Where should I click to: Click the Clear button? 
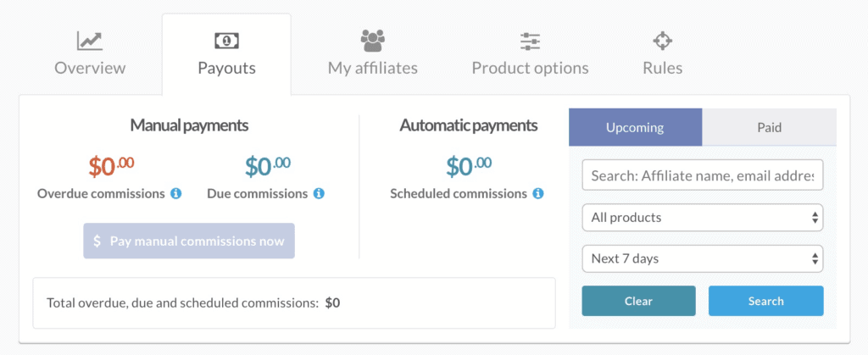coord(638,301)
